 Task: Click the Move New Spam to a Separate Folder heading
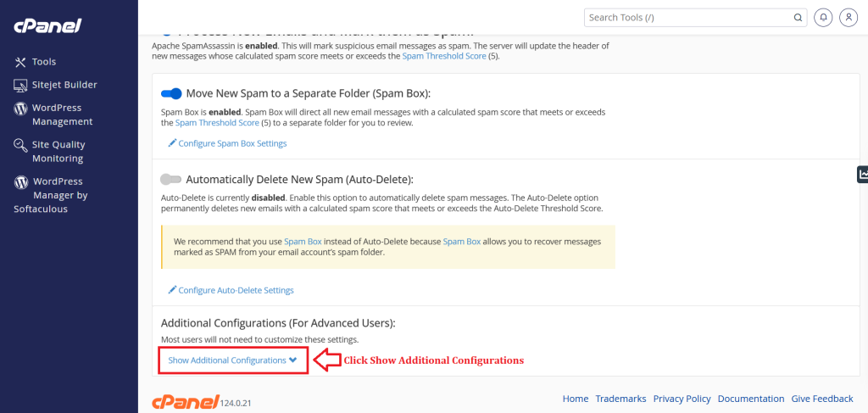click(309, 93)
